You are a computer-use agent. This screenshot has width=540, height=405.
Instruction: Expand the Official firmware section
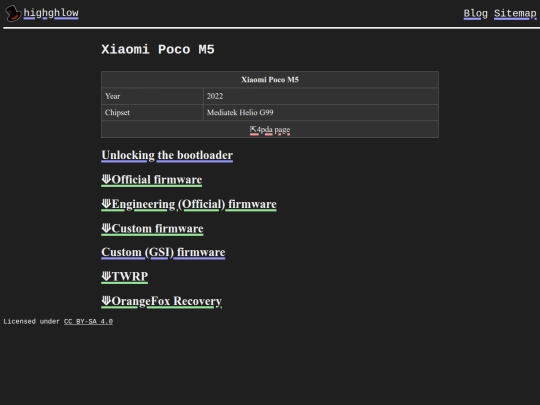(x=152, y=180)
